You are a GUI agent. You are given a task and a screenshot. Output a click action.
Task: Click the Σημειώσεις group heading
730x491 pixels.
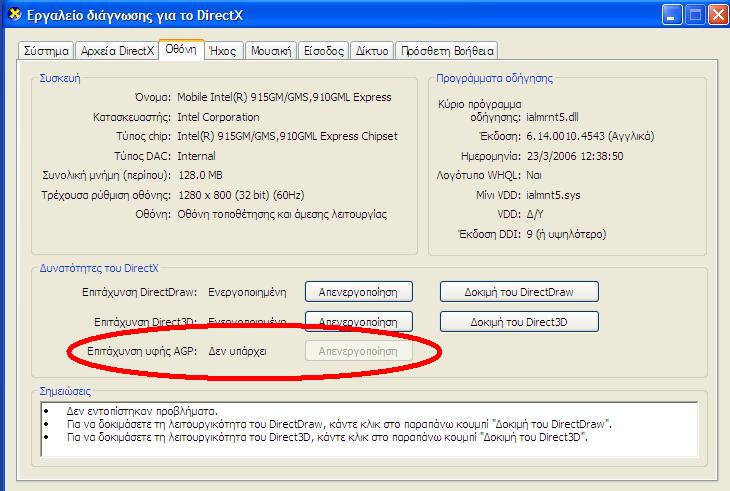point(65,391)
